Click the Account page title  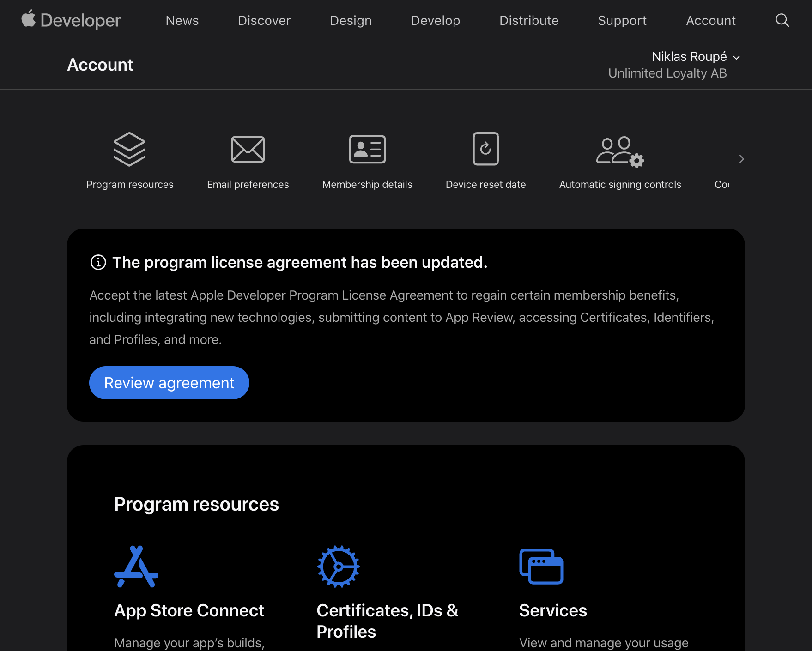coord(100,65)
